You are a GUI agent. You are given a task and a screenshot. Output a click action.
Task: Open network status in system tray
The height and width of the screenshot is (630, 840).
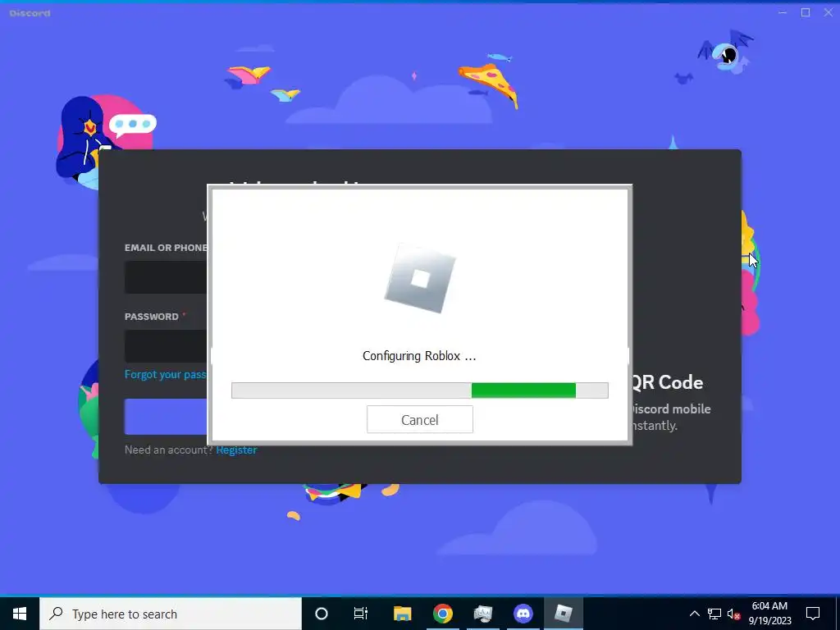tap(714, 614)
